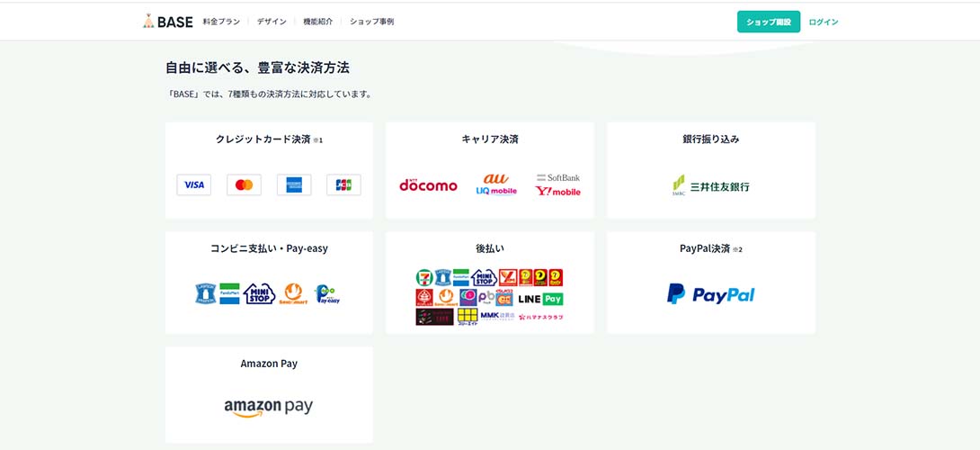This screenshot has width=980, height=450.
Task: Click the 銀行振り込み card title
Action: coord(711,139)
